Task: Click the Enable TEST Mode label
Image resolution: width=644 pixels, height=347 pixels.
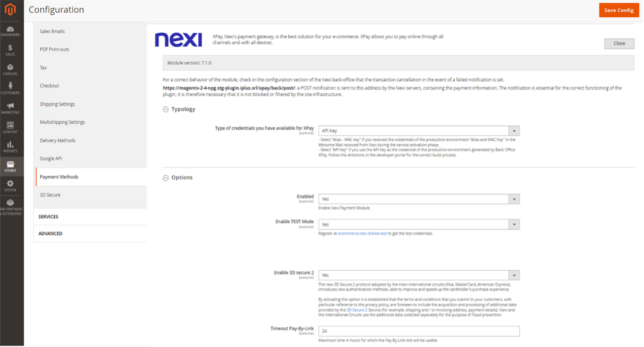Action: click(294, 222)
